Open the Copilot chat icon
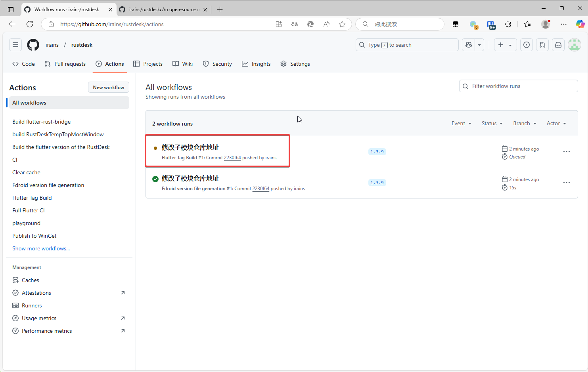588x372 pixels. [x=469, y=45]
